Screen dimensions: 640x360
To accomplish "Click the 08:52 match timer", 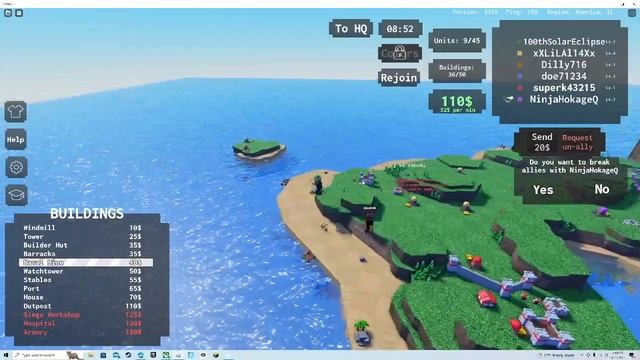I will pos(400,29).
